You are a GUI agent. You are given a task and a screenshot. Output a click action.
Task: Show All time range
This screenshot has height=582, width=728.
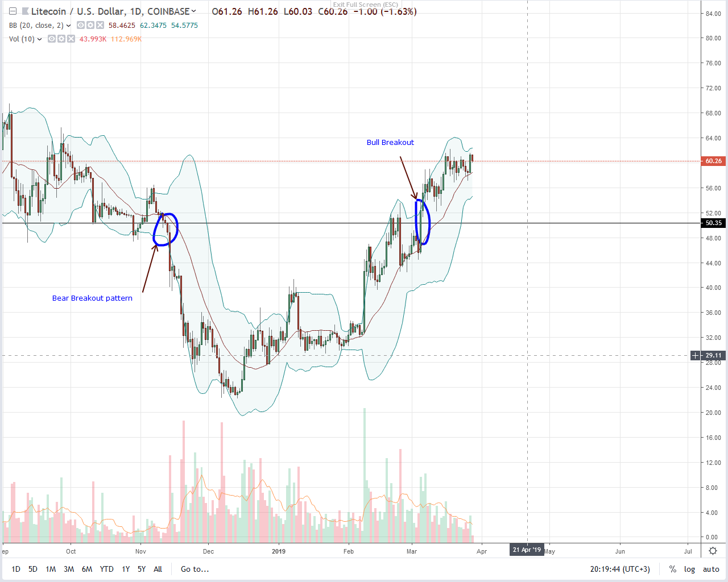click(158, 569)
